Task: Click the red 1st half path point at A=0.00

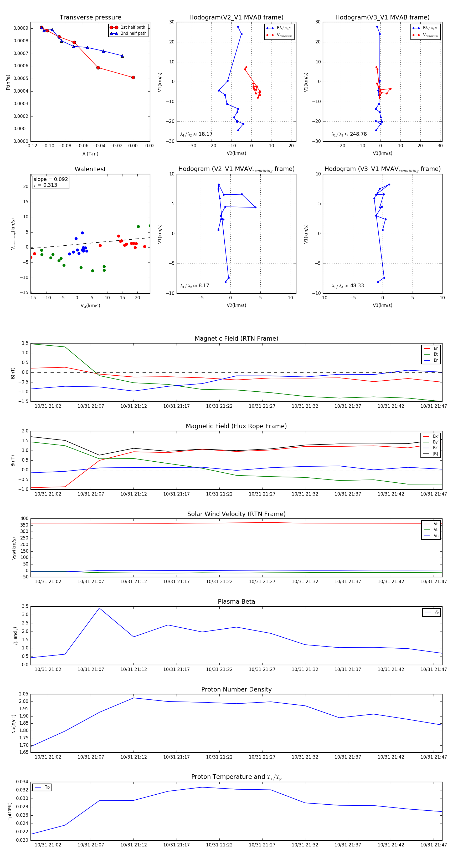Action: click(133, 78)
